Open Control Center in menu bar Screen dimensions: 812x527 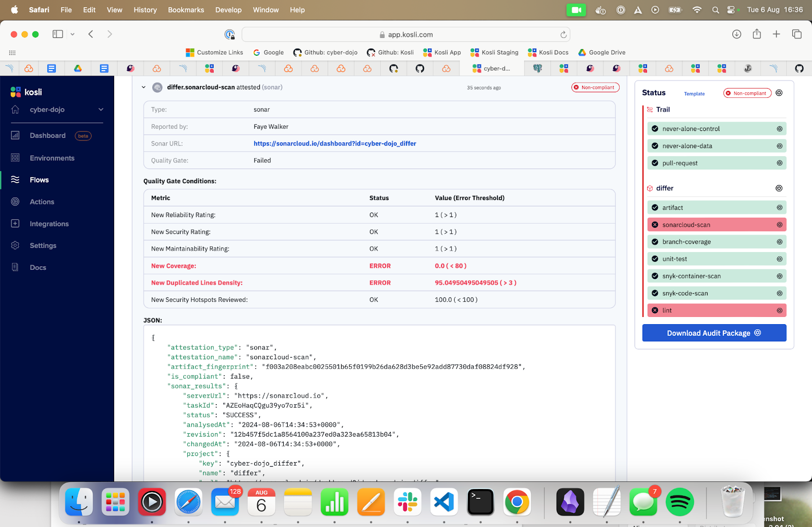coord(731,10)
